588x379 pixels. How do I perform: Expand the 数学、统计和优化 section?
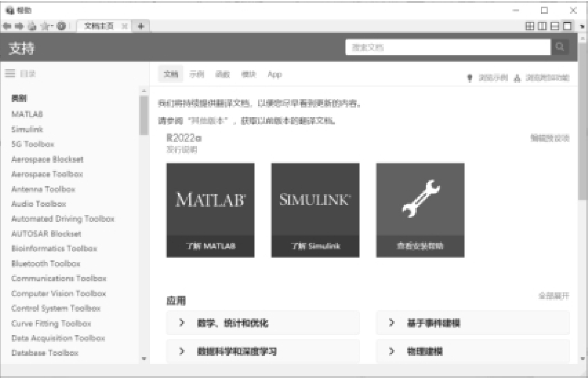(262, 323)
